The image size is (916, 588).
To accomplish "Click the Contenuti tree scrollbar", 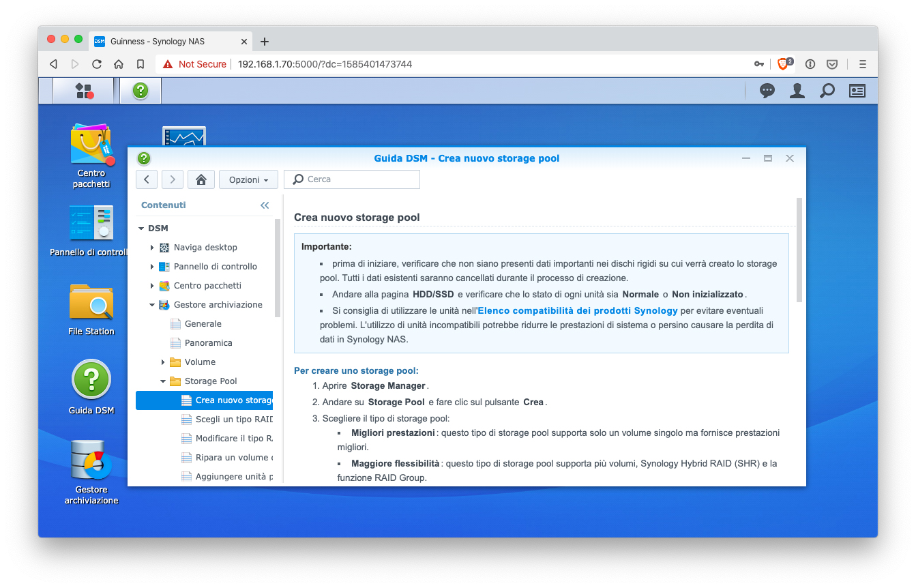I will point(278,267).
